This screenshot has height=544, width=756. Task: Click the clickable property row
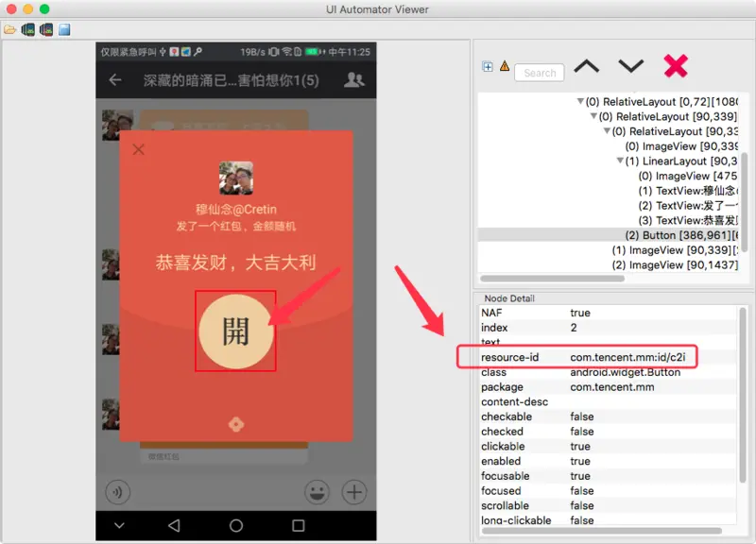point(609,446)
